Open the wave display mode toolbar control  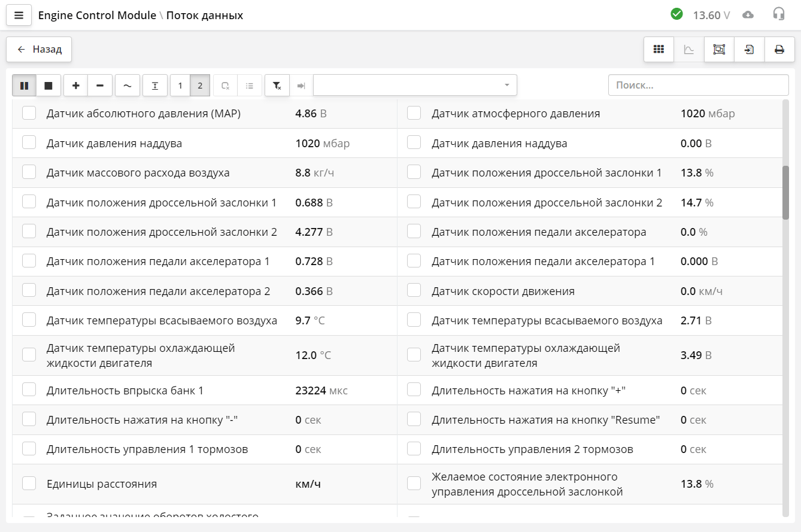point(127,85)
